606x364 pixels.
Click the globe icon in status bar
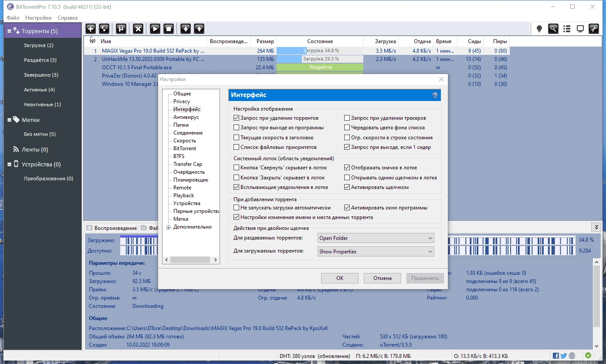point(572,356)
